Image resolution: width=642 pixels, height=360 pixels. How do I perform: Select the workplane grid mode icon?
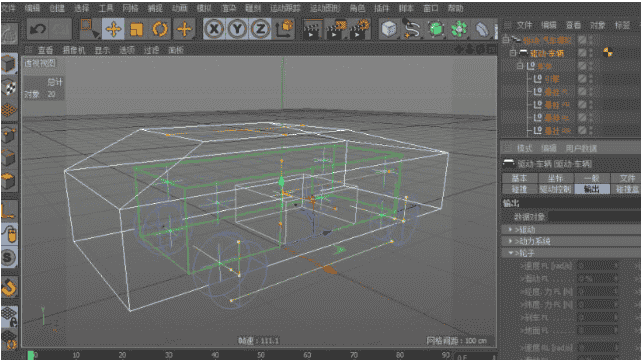pyautogui.click(x=9, y=111)
